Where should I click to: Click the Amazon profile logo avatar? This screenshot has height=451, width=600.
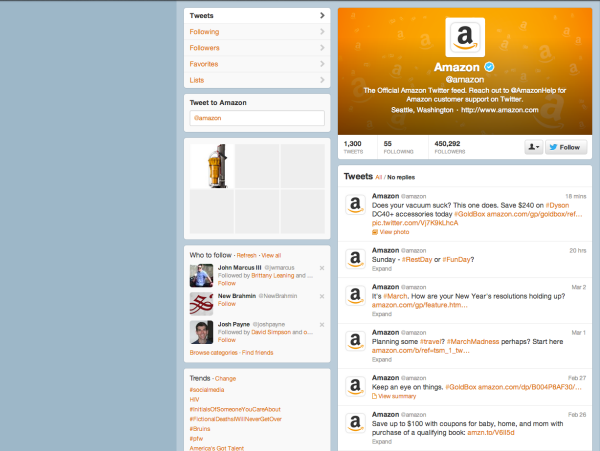[x=463, y=38]
